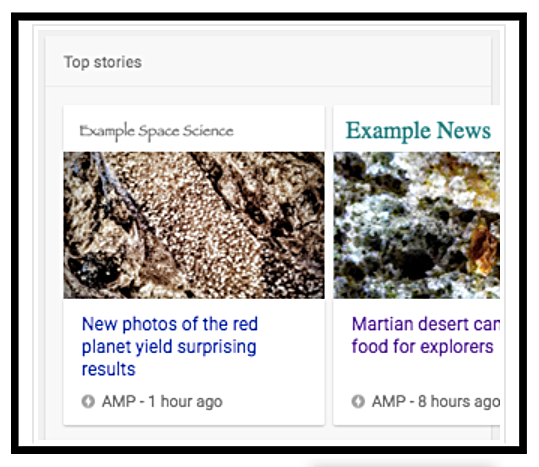This screenshot has width=539, height=467.
Task: Open the brown Mars surface story thumbnail
Action: [x=194, y=225]
